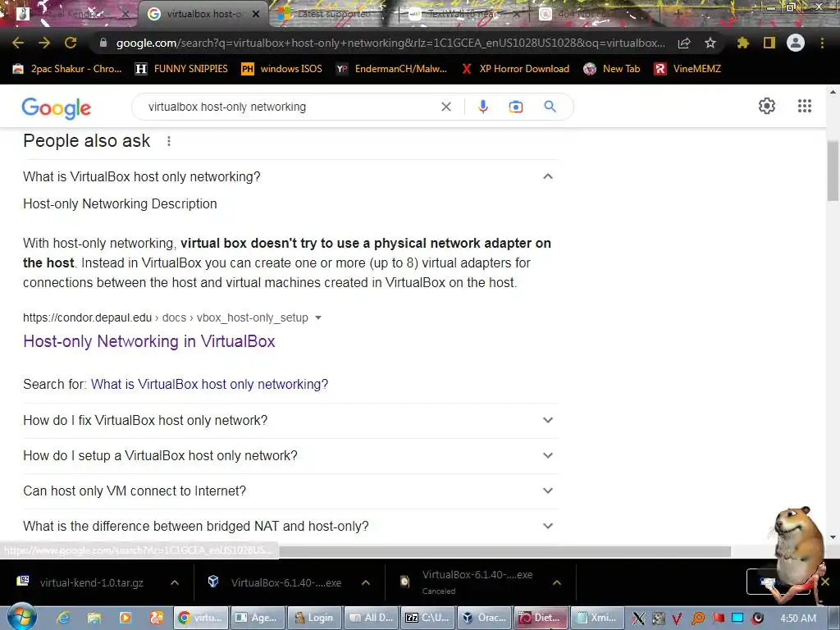Open Windows Media Player taskbar icon
This screenshot has height=630, width=840.
pyautogui.click(x=126, y=618)
